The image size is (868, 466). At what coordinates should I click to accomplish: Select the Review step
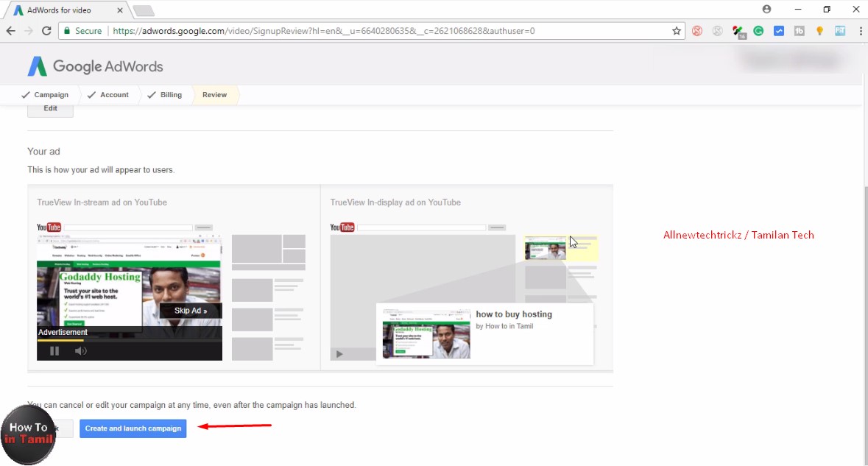(215, 95)
